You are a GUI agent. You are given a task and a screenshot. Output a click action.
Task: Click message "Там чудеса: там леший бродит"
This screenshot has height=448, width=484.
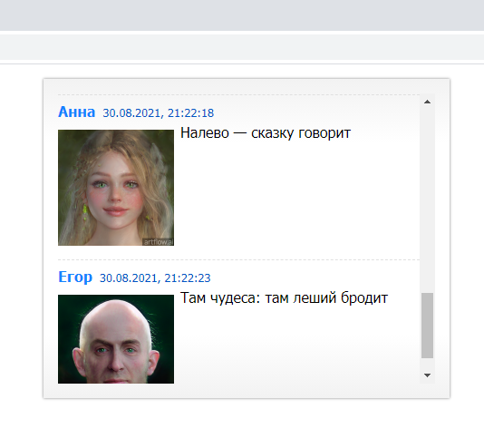point(284,298)
